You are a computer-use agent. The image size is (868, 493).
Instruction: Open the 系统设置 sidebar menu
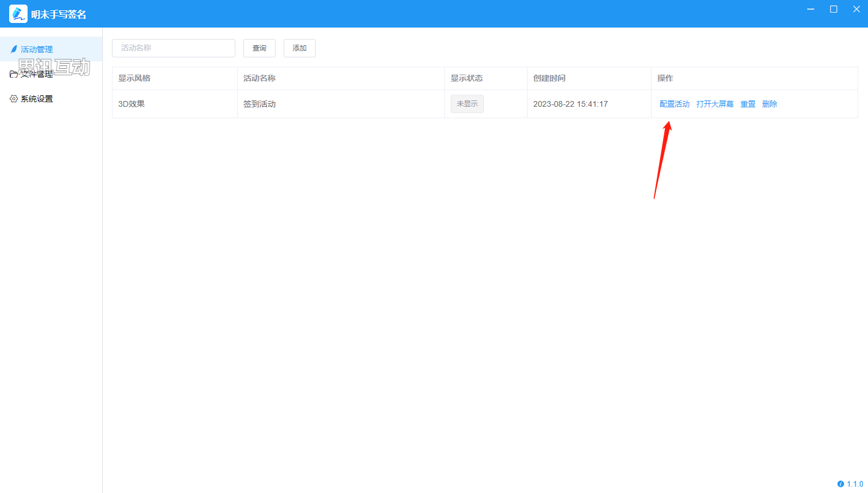51,99
